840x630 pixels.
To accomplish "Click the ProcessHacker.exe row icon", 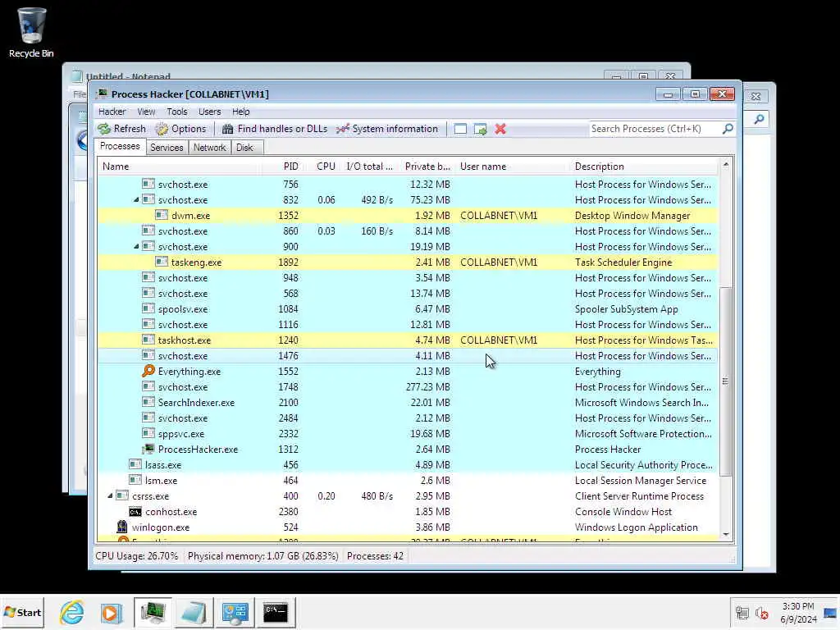I will click(148, 449).
